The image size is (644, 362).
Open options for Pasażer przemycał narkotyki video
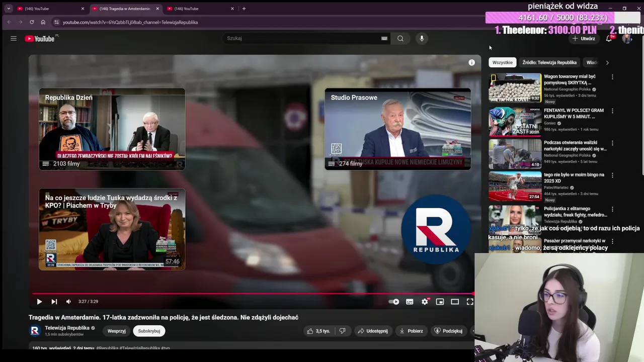point(612,241)
